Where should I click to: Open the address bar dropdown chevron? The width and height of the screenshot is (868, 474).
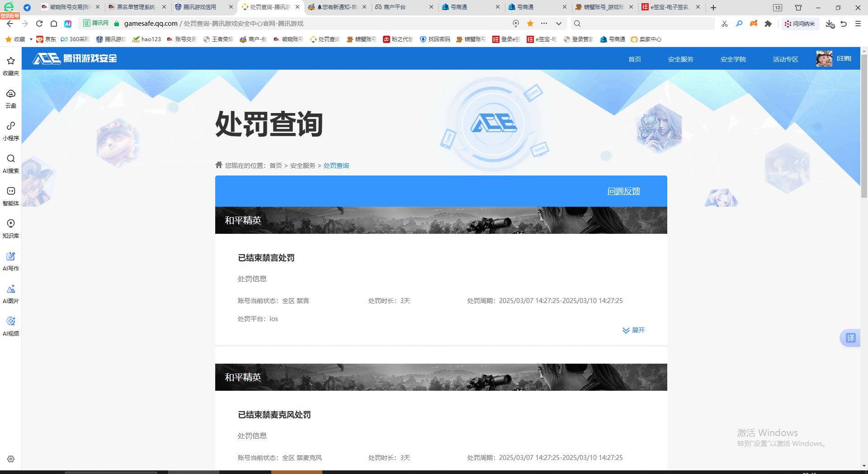(x=559, y=24)
